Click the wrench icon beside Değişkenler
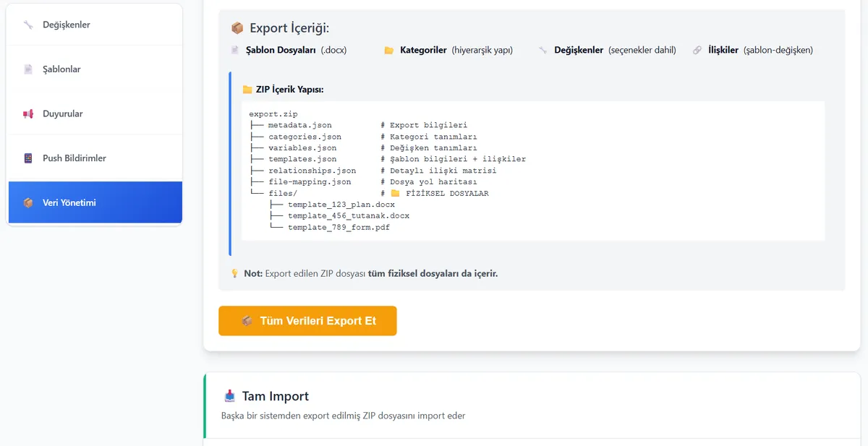This screenshot has width=868, height=446. pyautogui.click(x=28, y=25)
